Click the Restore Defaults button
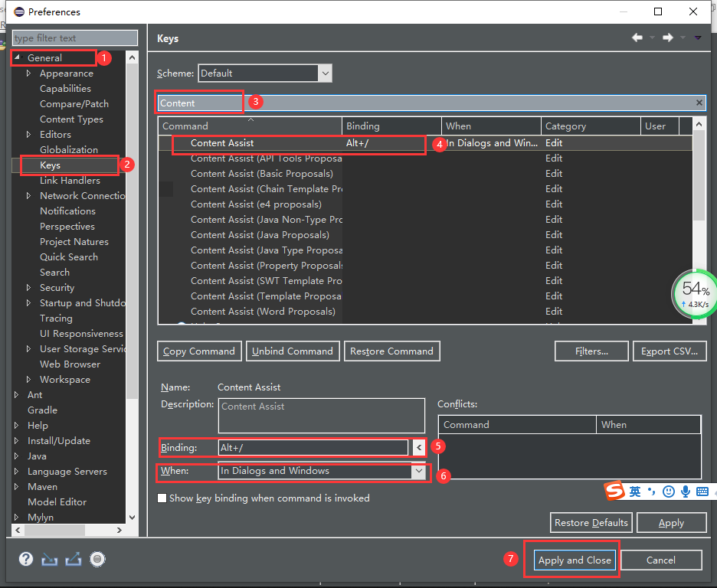717x588 pixels. 591,523
